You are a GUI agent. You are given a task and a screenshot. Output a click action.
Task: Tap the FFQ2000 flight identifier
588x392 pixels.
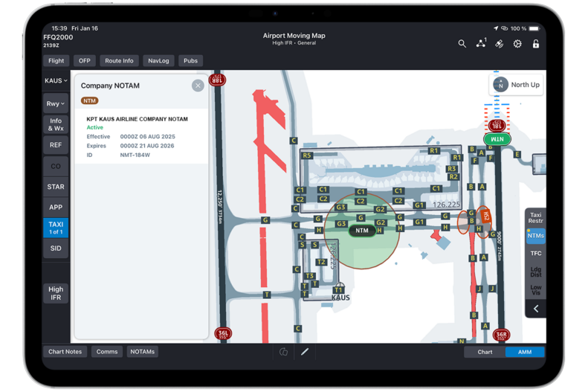pos(58,37)
